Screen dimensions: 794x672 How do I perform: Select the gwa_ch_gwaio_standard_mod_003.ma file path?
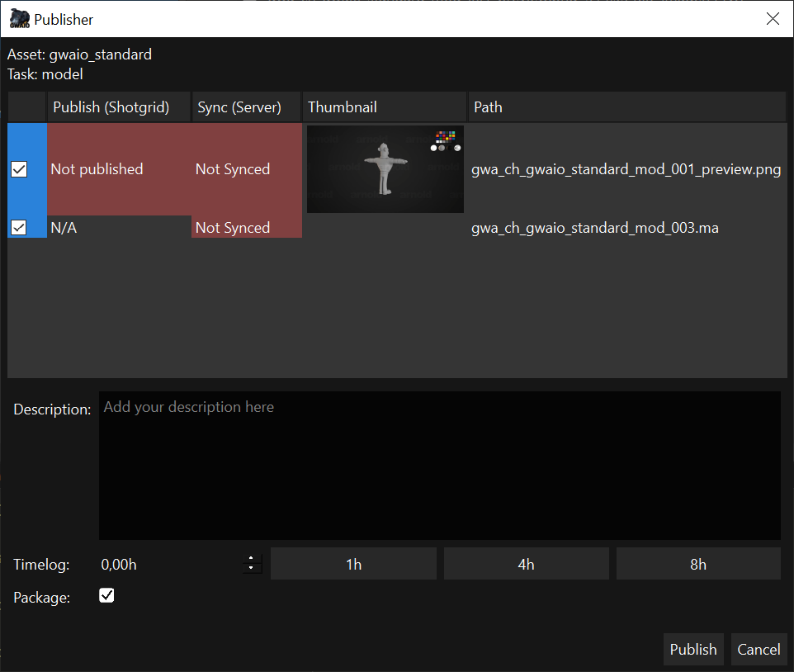coord(594,227)
